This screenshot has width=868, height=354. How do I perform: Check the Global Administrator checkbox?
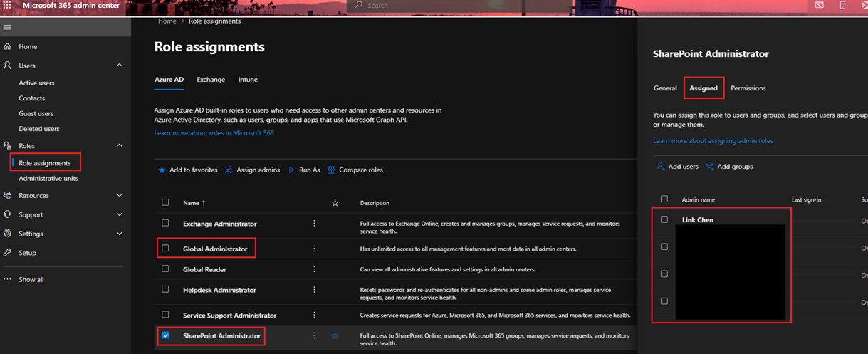pos(165,249)
